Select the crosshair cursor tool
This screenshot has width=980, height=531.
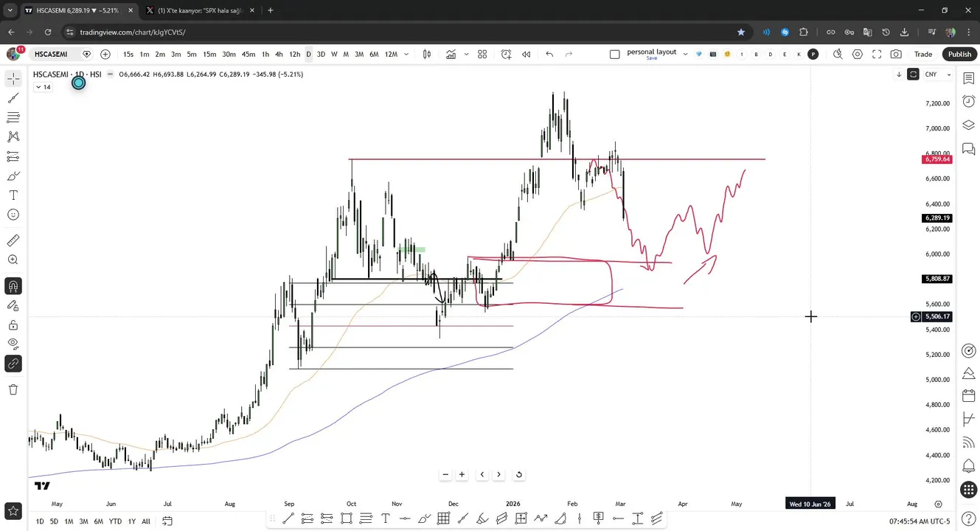click(x=13, y=79)
